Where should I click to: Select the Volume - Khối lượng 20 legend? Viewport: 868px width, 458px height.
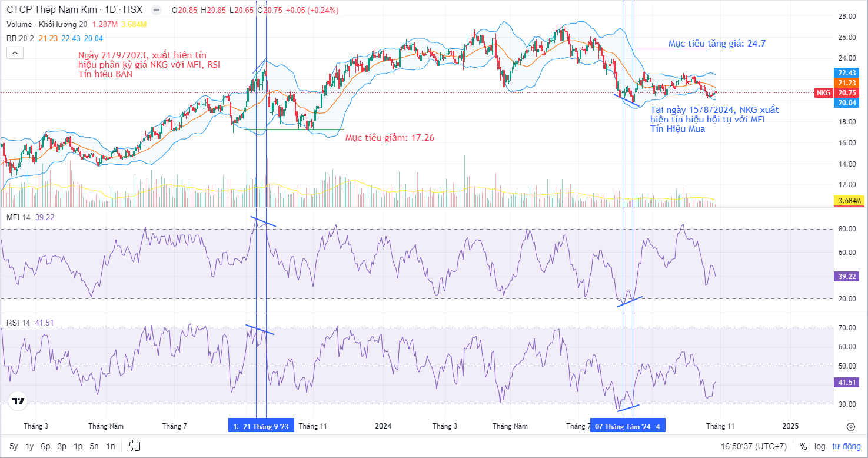46,24
